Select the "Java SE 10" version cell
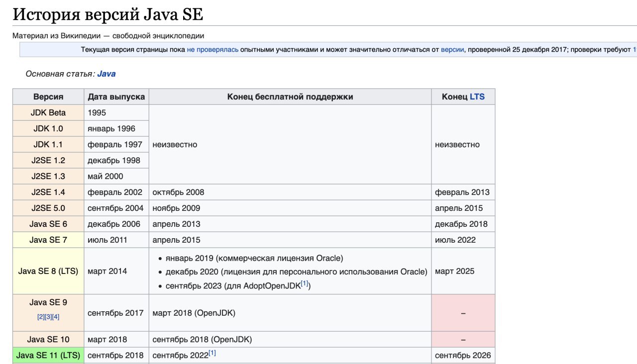The width and height of the screenshot is (637, 364). [x=48, y=339]
